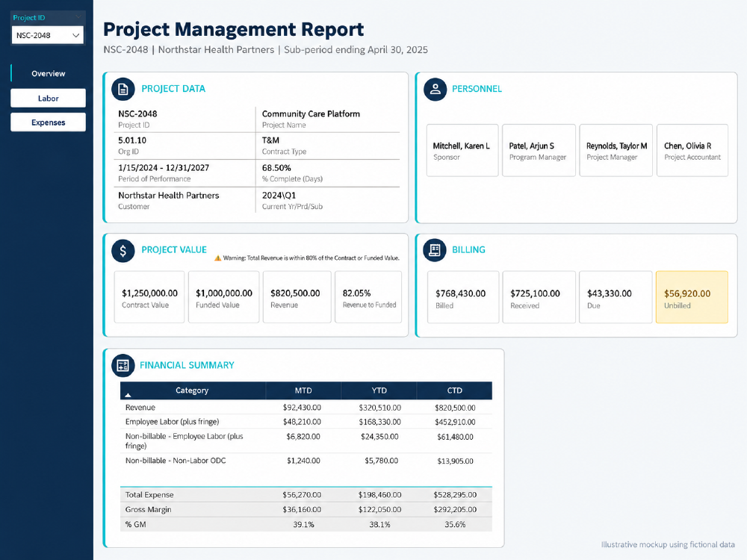Click the period of performance dates 1/15/2024 - 12/31/2027

[164, 167]
